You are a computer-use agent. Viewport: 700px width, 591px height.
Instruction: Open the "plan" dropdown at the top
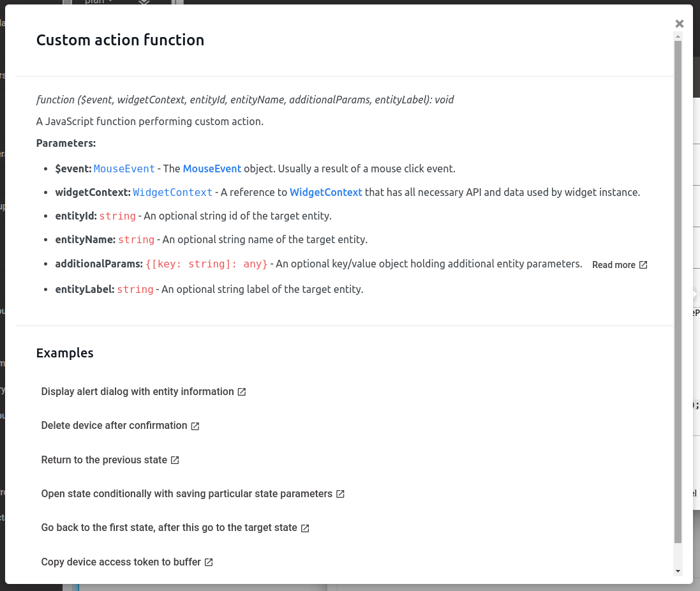pos(97,3)
